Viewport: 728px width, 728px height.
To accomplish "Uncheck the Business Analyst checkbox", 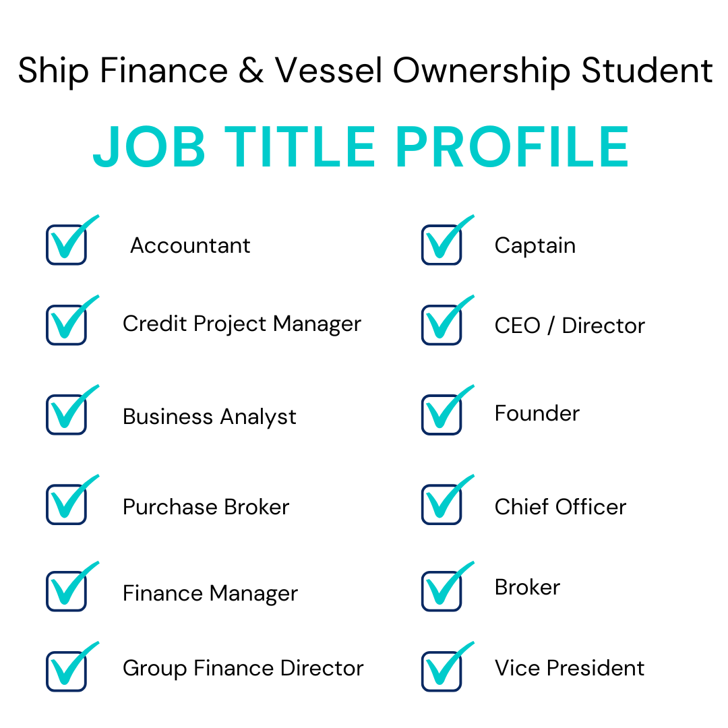I will (x=66, y=415).
